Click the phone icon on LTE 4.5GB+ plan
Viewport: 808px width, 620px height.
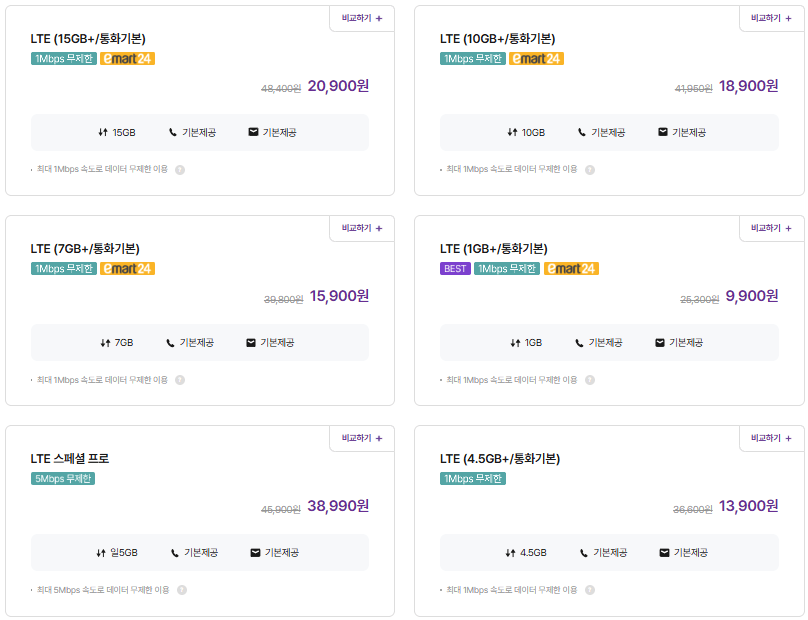584,552
